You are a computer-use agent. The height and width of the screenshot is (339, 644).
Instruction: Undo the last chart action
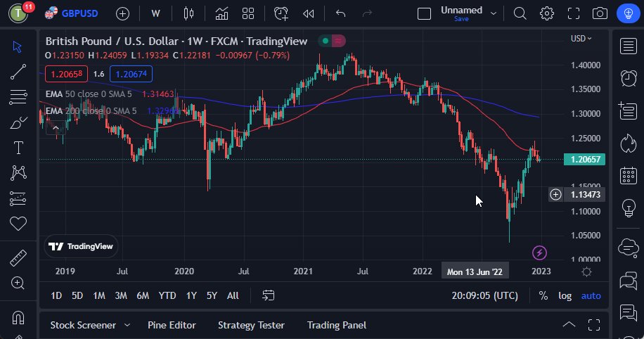340,13
